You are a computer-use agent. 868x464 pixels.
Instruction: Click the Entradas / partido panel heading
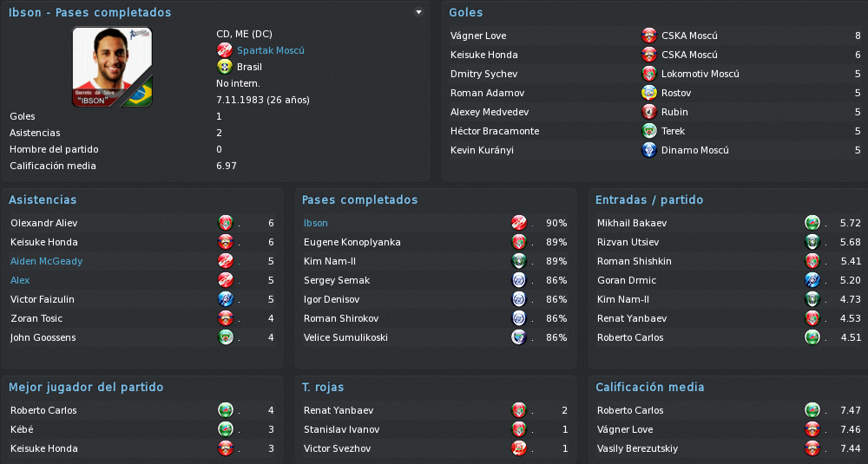pos(648,199)
